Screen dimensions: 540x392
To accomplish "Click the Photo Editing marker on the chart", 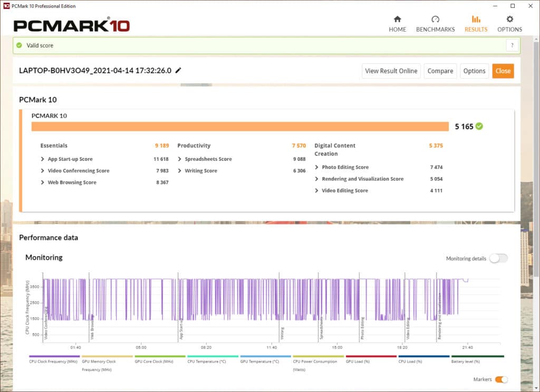I will (362, 328).
